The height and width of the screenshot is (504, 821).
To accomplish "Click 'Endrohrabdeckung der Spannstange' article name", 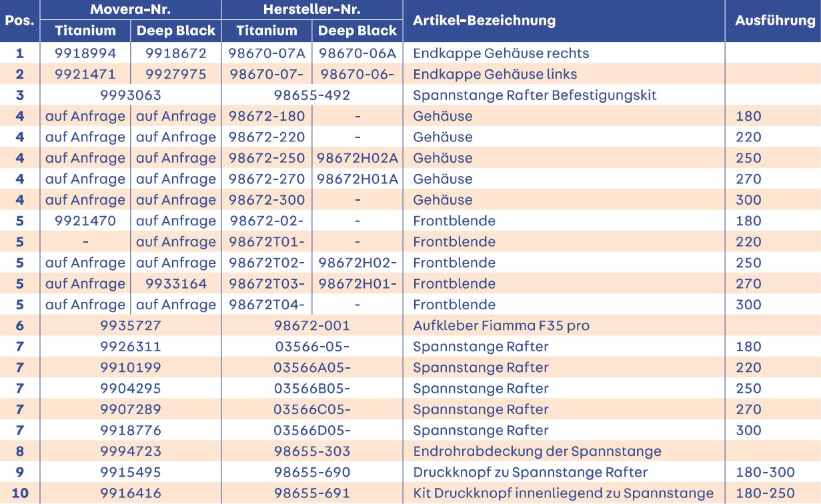I will click(537, 451).
